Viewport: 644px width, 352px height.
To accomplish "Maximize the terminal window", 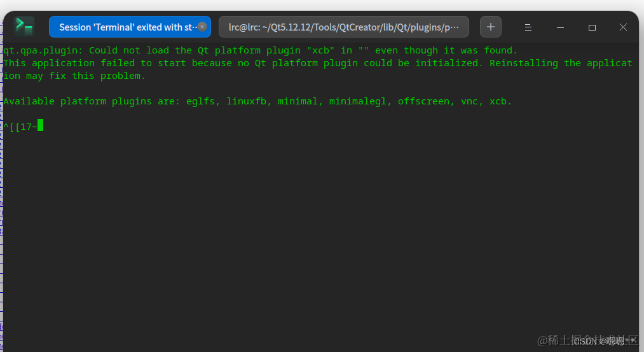I will pos(592,27).
